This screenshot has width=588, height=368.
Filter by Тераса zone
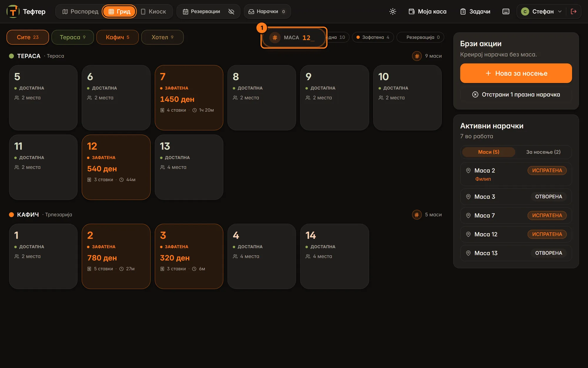(x=73, y=37)
